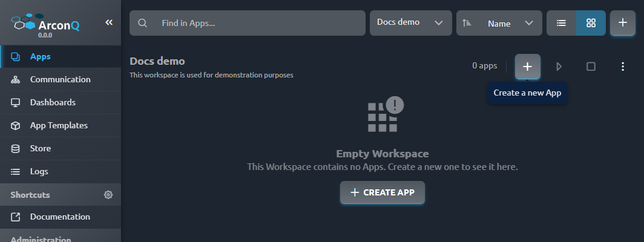The image size is (644, 242).
Task: Toggle sort direction icon
Action: pos(467,23)
